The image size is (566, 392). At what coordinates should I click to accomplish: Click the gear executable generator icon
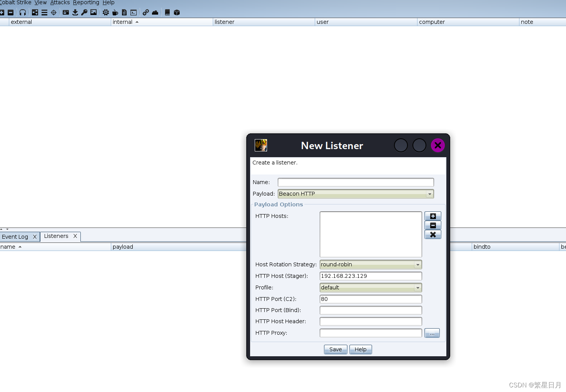(x=106, y=13)
